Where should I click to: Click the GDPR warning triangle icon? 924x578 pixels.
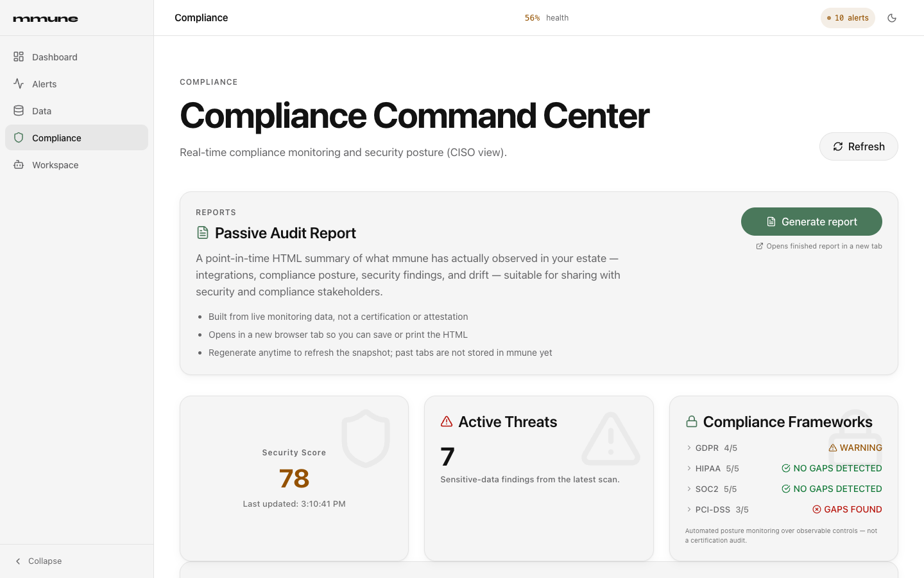833,448
